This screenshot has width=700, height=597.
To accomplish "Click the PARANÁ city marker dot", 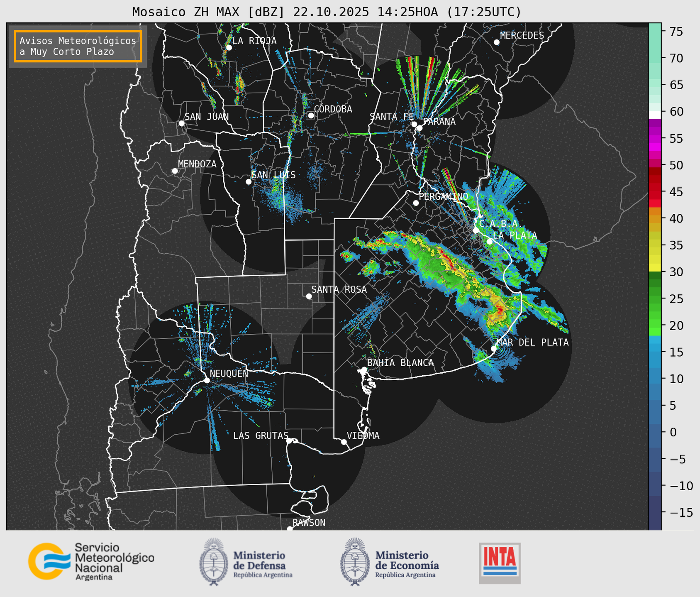I will coord(420,128).
